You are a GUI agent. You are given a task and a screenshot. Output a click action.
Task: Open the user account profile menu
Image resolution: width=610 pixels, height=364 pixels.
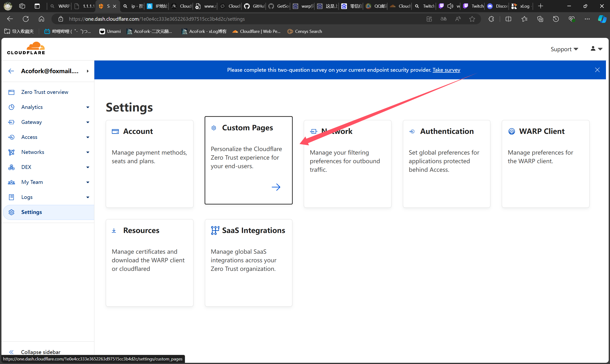596,49
